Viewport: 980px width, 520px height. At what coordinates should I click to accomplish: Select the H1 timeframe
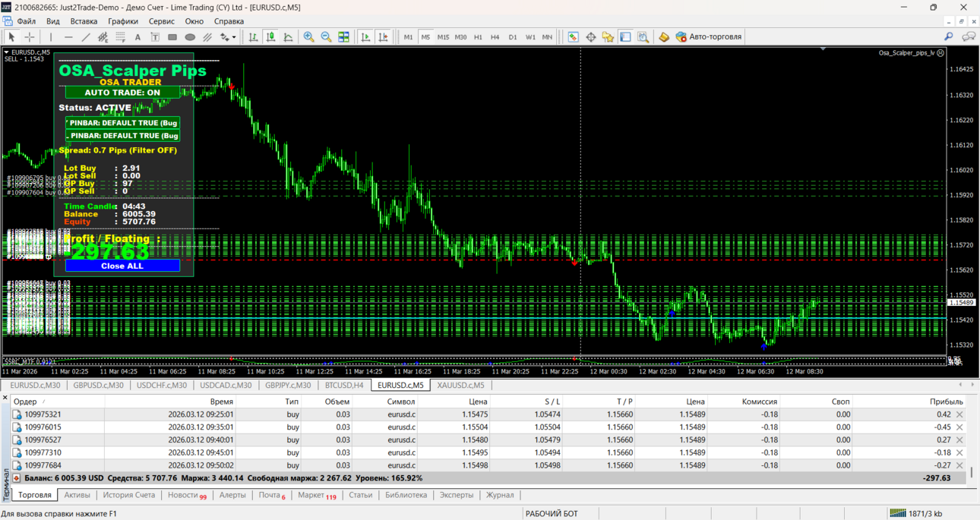(478, 36)
